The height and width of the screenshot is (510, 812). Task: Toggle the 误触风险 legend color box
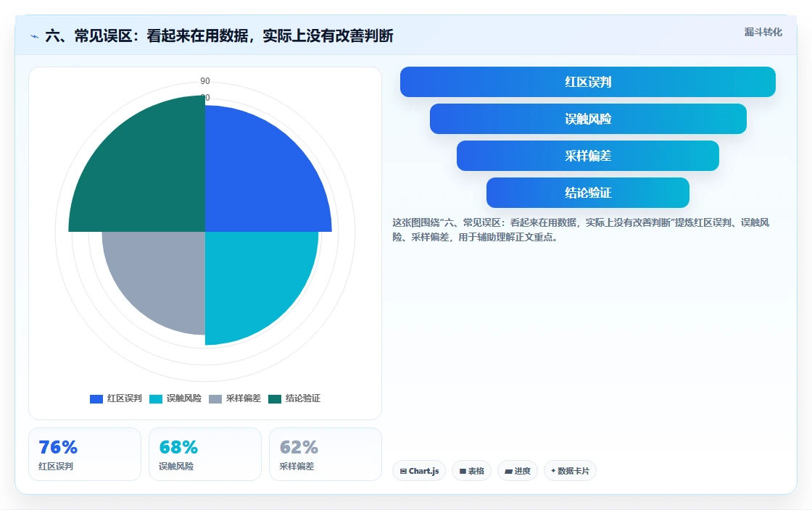coord(156,398)
